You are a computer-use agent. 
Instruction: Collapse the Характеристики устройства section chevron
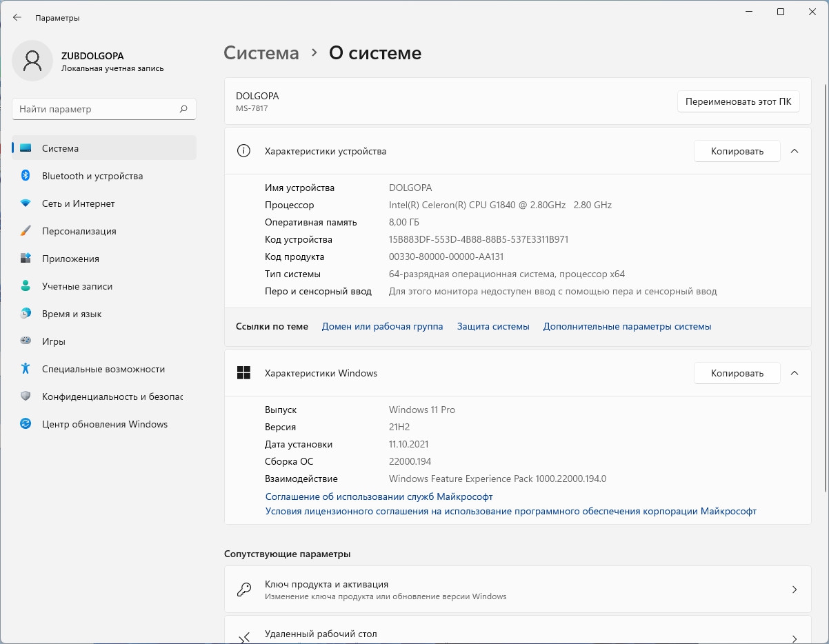795,151
